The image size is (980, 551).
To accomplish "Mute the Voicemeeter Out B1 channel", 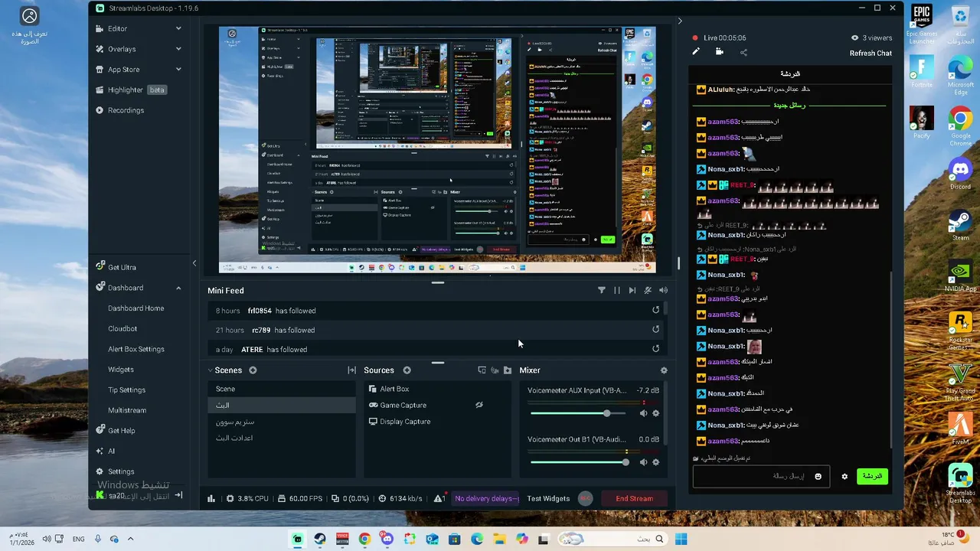I will coord(643,462).
